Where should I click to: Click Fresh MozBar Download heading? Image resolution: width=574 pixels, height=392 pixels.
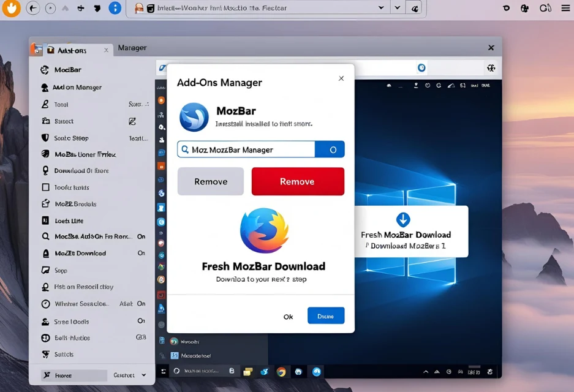pyautogui.click(x=263, y=266)
